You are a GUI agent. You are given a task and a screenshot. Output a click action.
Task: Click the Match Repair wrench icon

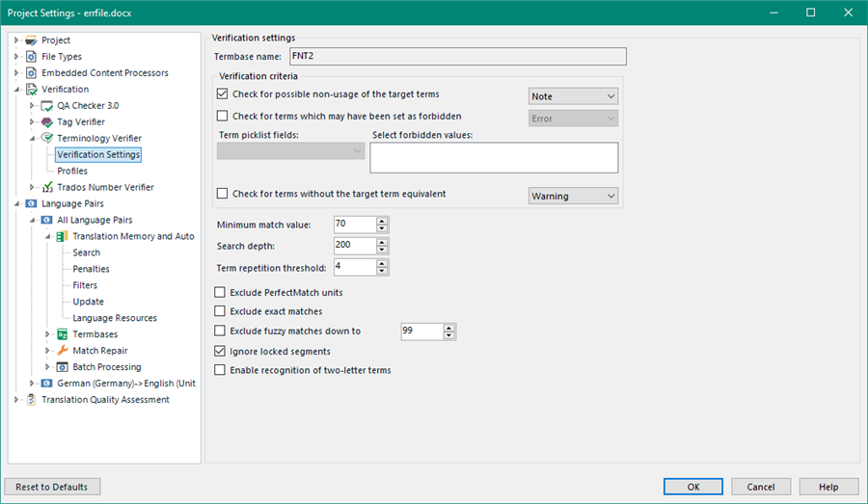tap(63, 351)
